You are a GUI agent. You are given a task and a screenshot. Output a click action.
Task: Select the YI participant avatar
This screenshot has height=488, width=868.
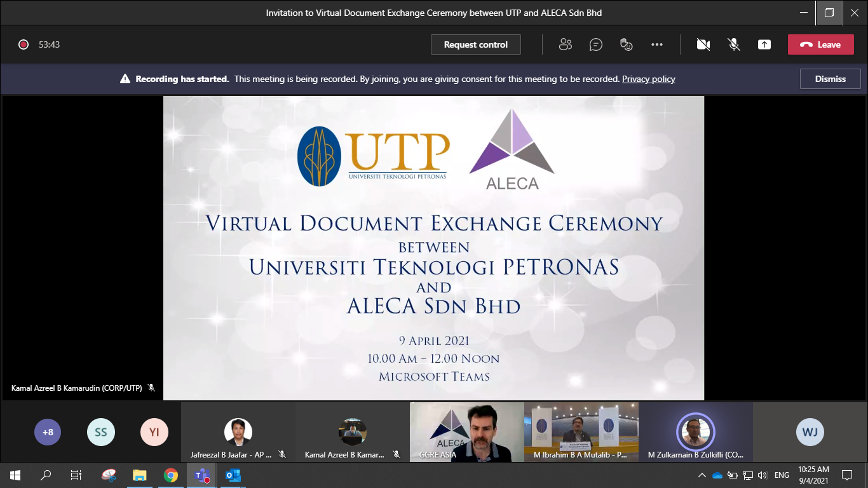pyautogui.click(x=154, y=433)
